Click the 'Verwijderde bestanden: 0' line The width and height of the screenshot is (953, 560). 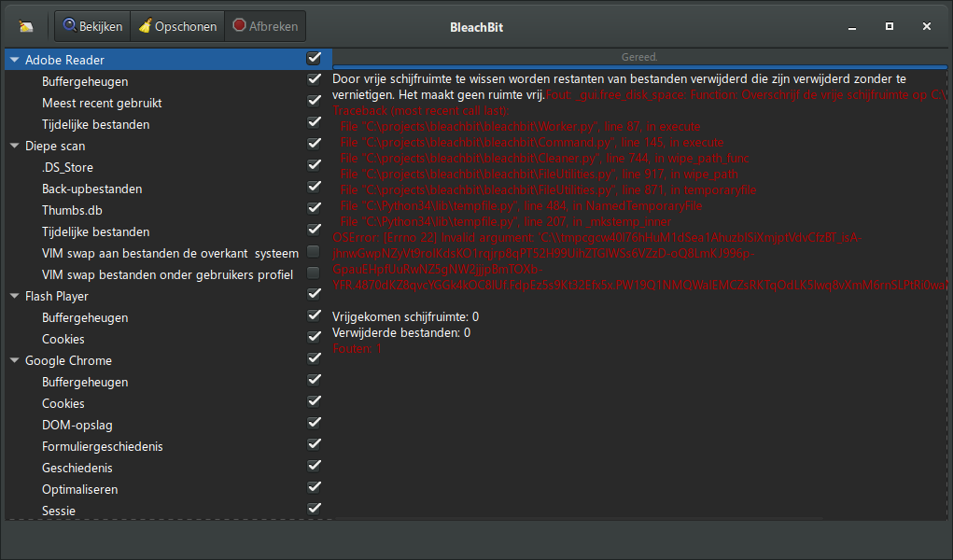(401, 332)
